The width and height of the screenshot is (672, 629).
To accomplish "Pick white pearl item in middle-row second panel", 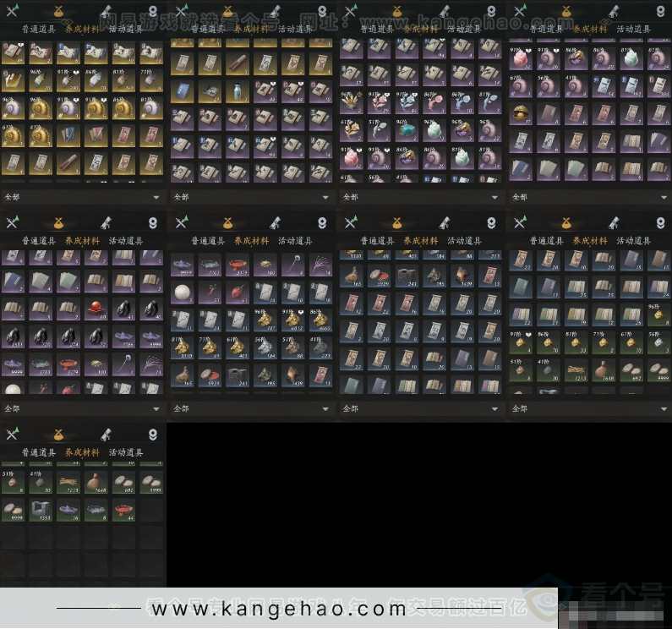I will (181, 293).
